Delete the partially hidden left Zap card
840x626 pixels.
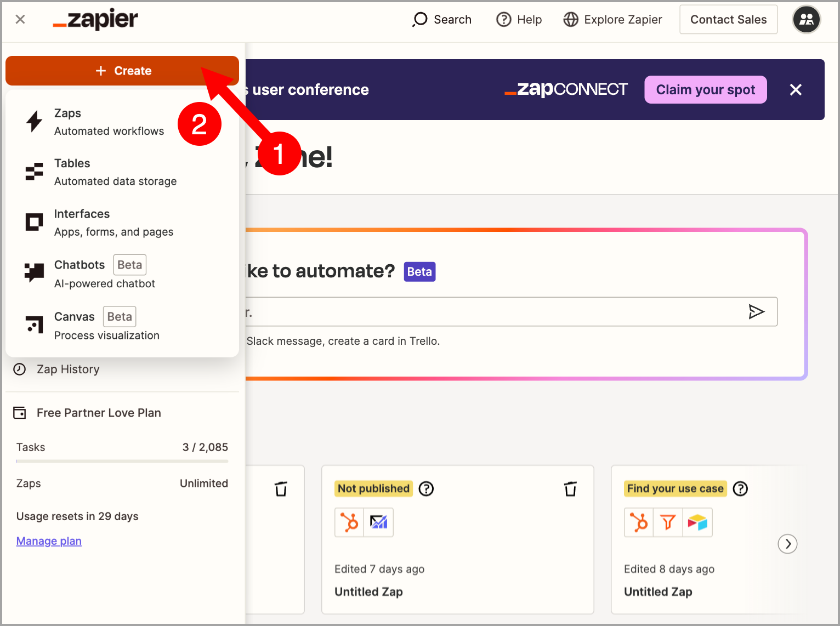click(281, 488)
